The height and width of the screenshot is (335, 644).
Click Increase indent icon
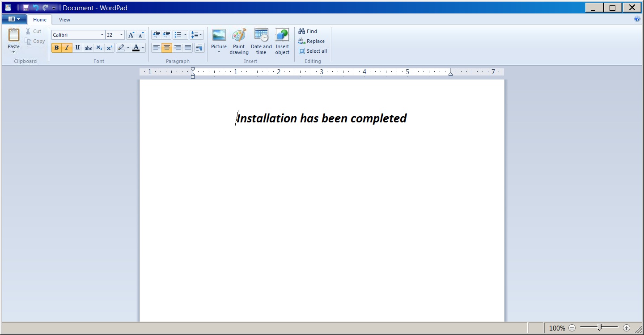[x=166, y=35]
